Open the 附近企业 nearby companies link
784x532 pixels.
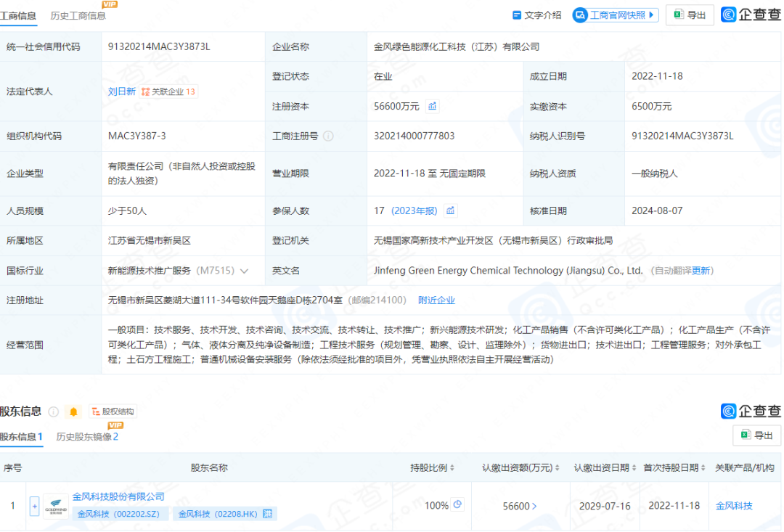[x=436, y=300]
